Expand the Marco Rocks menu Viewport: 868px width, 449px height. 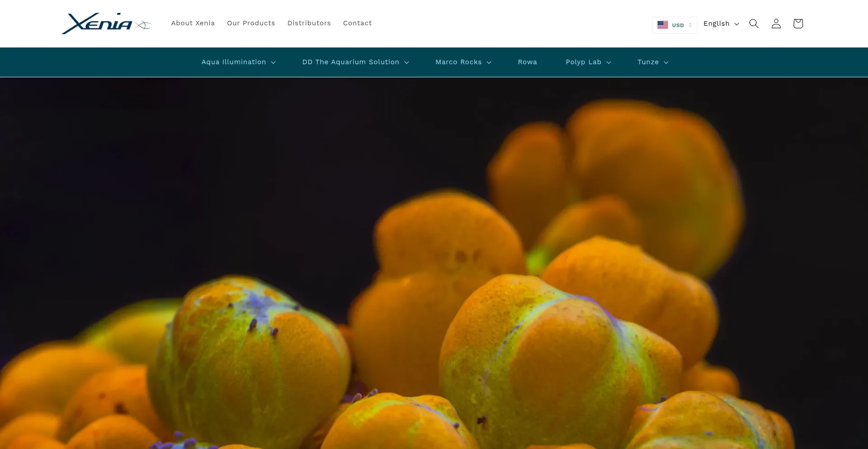click(x=463, y=62)
